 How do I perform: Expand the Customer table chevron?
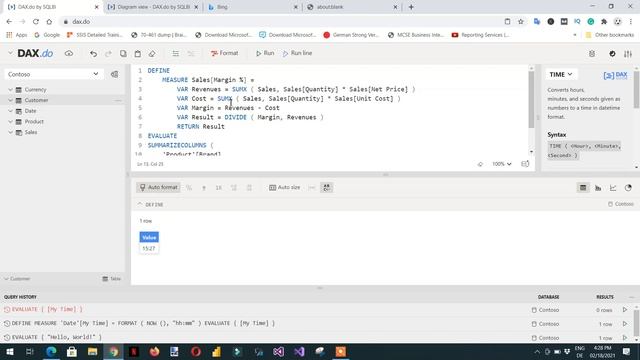coord(10,100)
